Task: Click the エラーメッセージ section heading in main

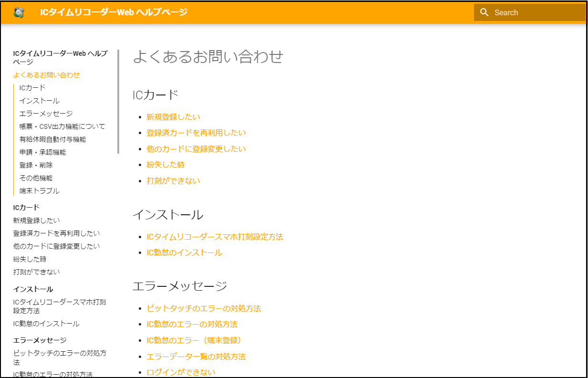Action: (x=180, y=286)
